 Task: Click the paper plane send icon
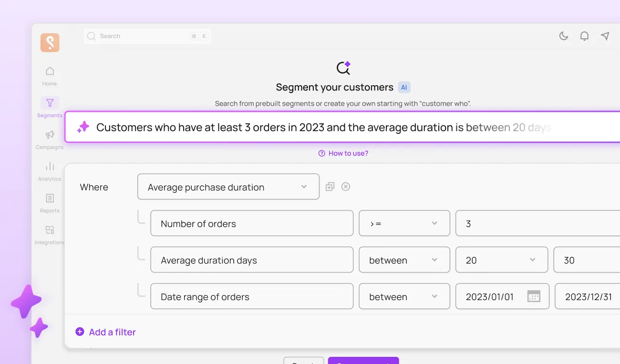pyautogui.click(x=605, y=36)
